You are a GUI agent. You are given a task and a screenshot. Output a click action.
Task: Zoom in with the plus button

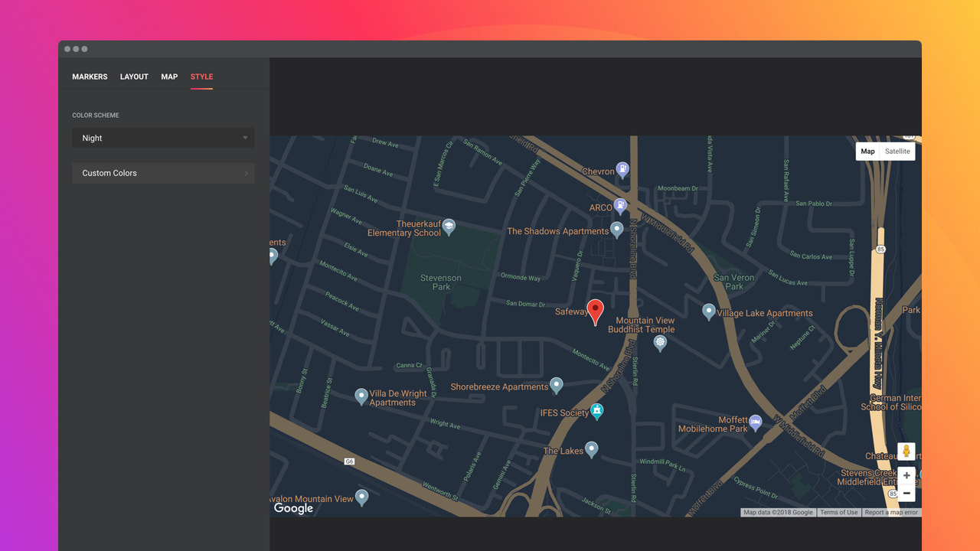[906, 475]
